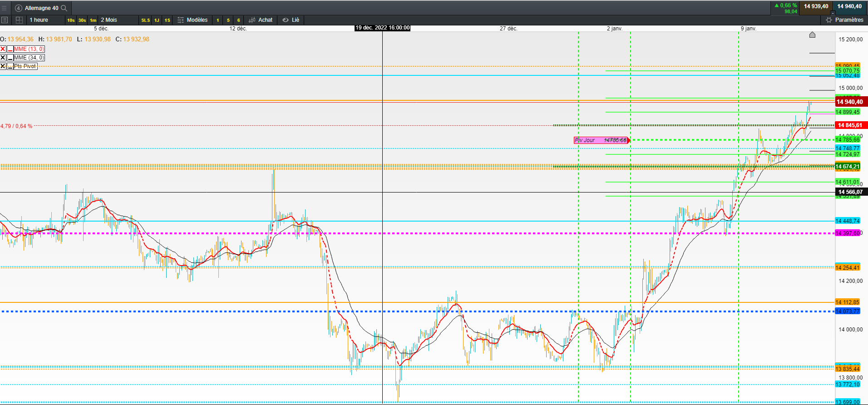Expand the Modèles templates menu
This screenshot has height=405, width=868.
192,20
